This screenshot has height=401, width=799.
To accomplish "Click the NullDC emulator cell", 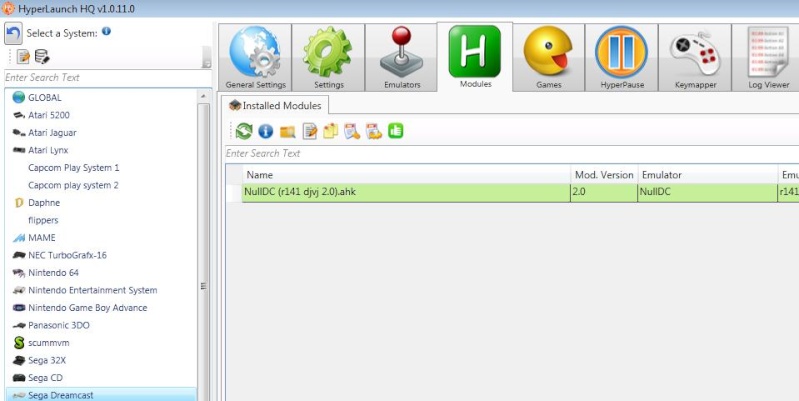I will [708, 193].
